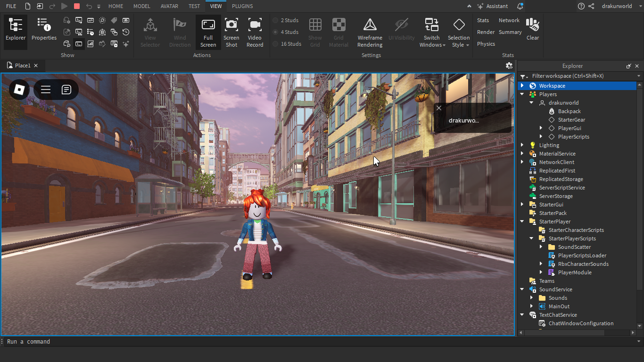Click the Explorer filter funnel icon
This screenshot has width=644, height=362.
point(523,76)
